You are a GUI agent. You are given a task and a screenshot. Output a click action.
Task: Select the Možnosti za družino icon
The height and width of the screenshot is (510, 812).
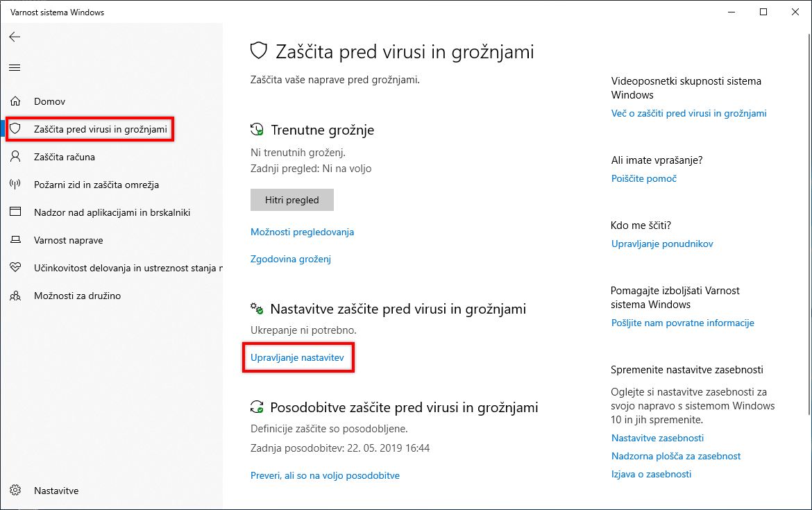point(16,296)
